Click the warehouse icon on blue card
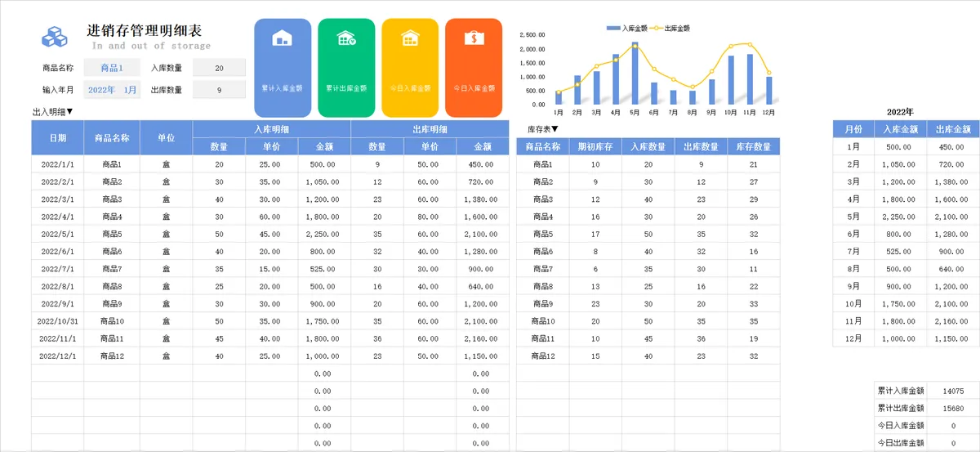 tap(282, 38)
